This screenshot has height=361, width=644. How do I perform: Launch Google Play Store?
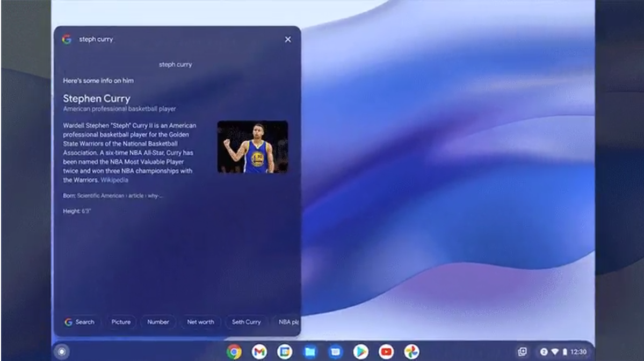361,351
